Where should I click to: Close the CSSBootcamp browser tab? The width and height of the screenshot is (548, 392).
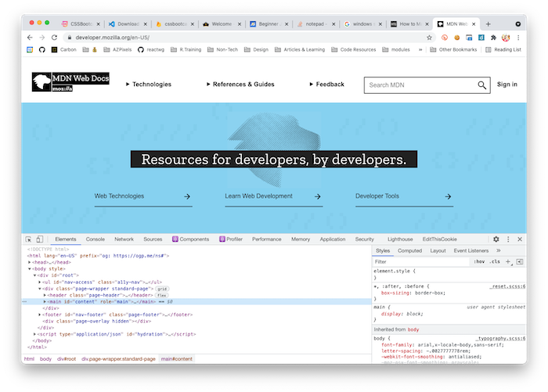pyautogui.click(x=98, y=24)
